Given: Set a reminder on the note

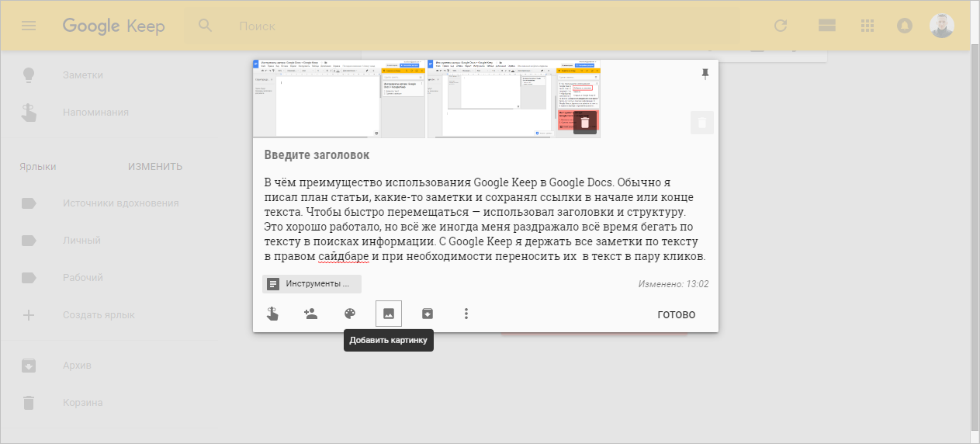Looking at the screenshot, I should click(x=272, y=314).
